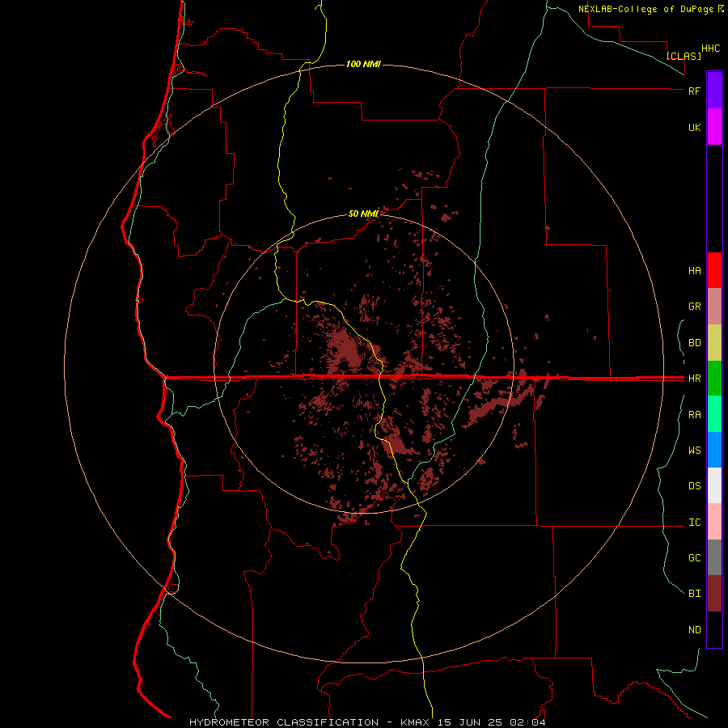Click the BI legend label

pos(694,594)
